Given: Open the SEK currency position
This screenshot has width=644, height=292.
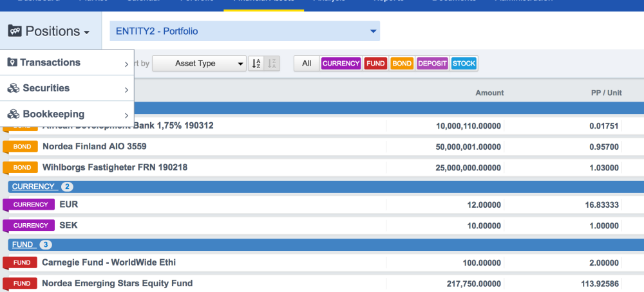Looking at the screenshot, I should pyautogui.click(x=69, y=225).
